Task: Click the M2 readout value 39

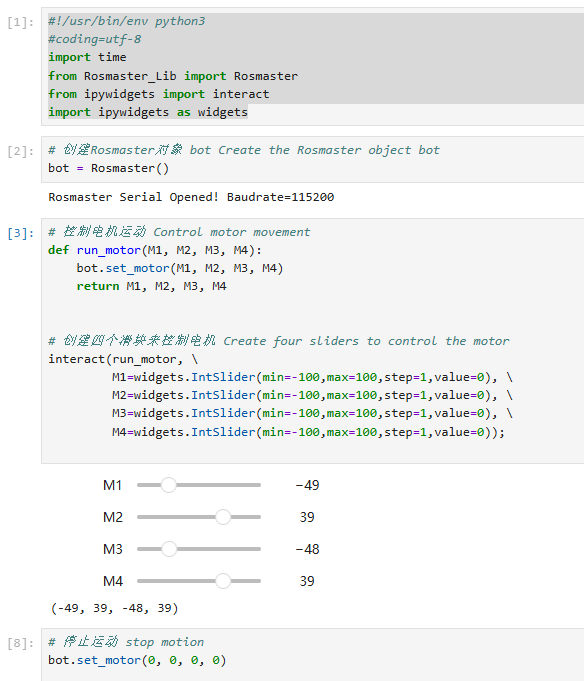Action: coord(307,517)
